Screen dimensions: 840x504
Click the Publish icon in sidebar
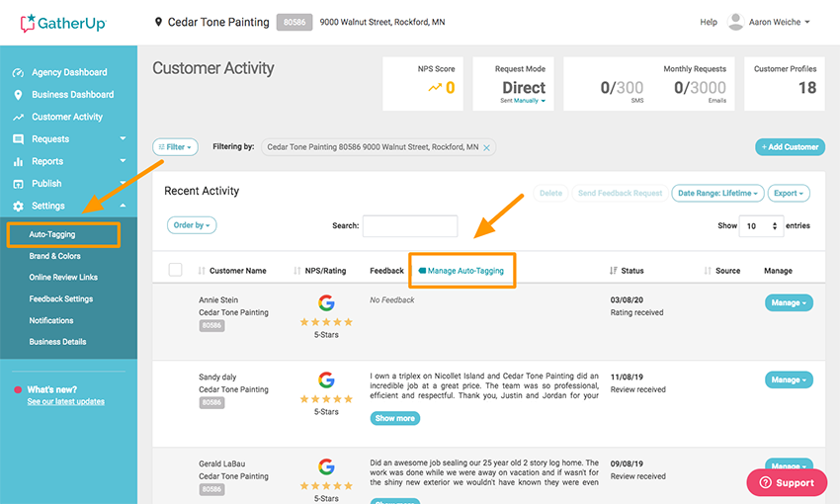[18, 184]
